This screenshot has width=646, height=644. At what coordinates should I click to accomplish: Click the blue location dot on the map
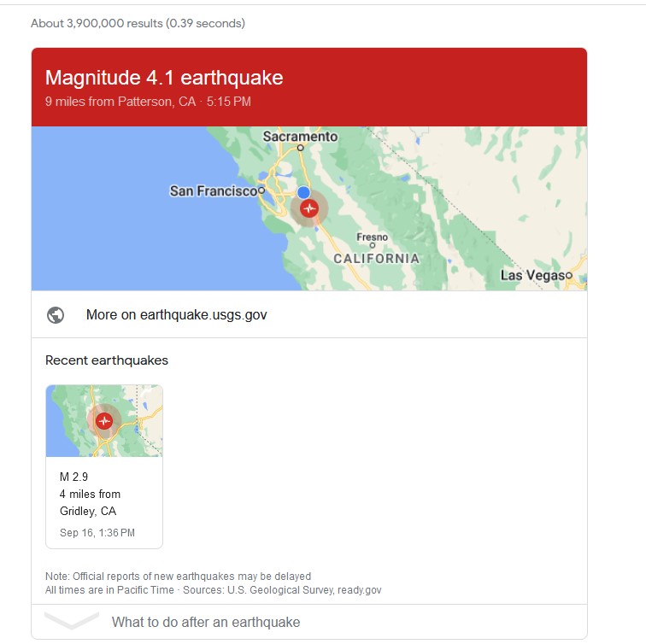303,192
